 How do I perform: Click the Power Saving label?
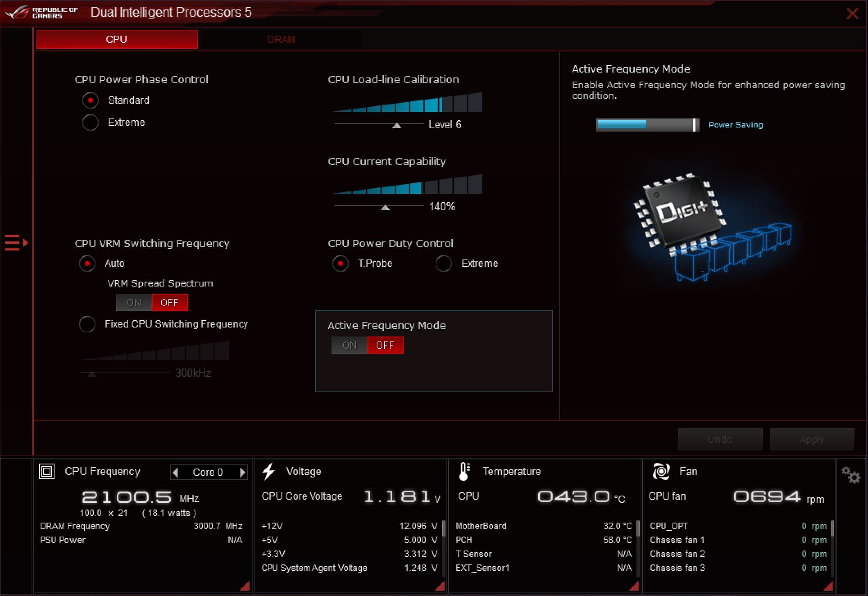736,125
